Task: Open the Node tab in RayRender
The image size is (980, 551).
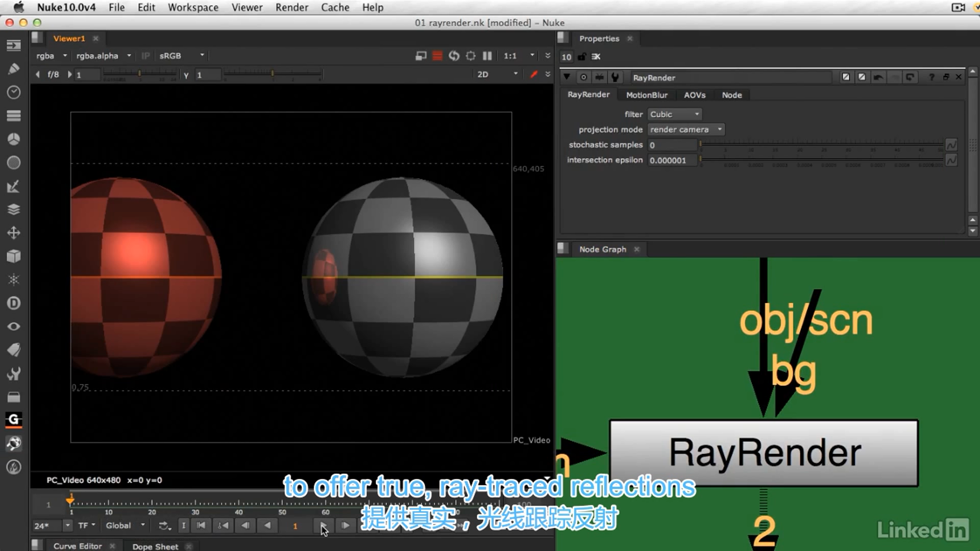Action: coord(732,95)
